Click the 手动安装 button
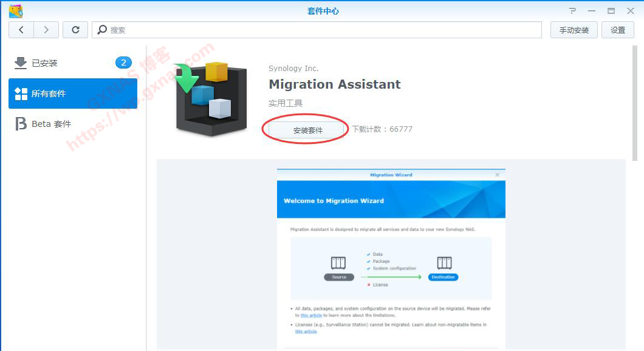 [x=574, y=30]
